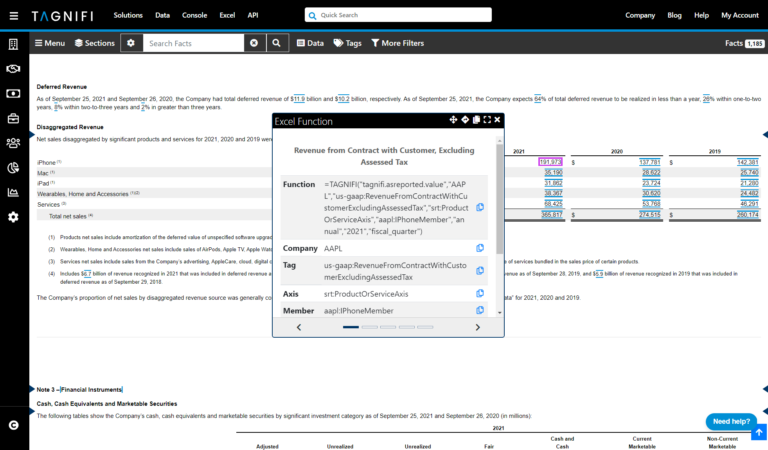Select the iPhone 2020 value 137,781
Viewport: 768px width, 450px height.
pyautogui.click(x=649, y=162)
